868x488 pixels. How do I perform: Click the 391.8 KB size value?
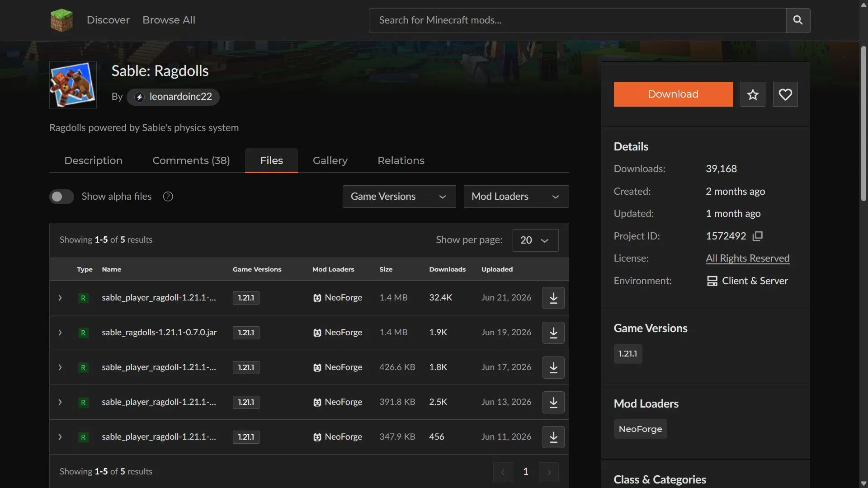[397, 402]
